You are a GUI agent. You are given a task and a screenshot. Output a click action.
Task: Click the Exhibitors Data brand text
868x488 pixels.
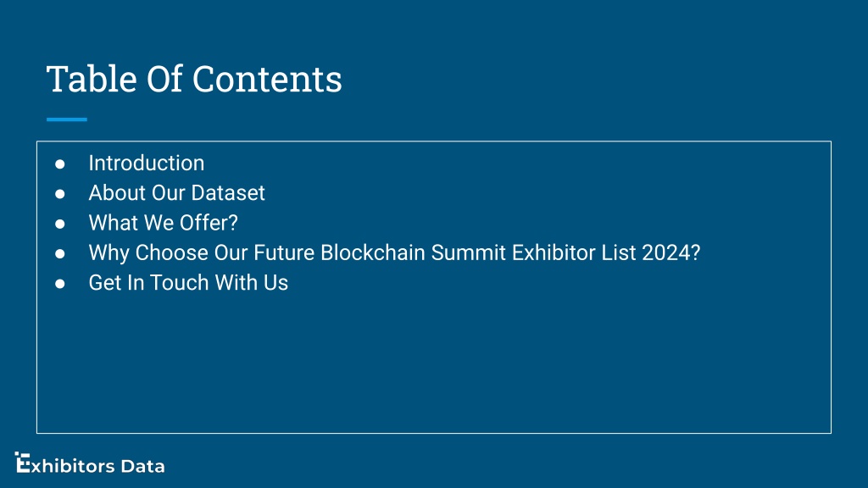point(90,464)
